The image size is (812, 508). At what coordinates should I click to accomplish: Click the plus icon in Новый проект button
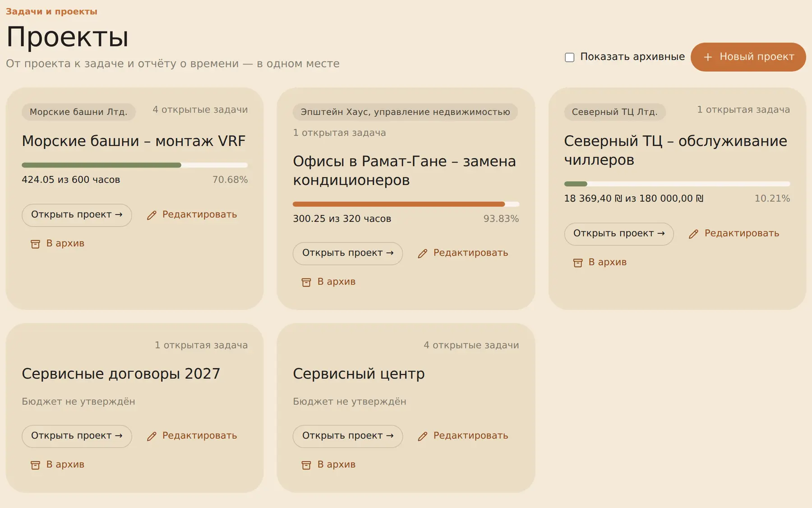coord(708,57)
